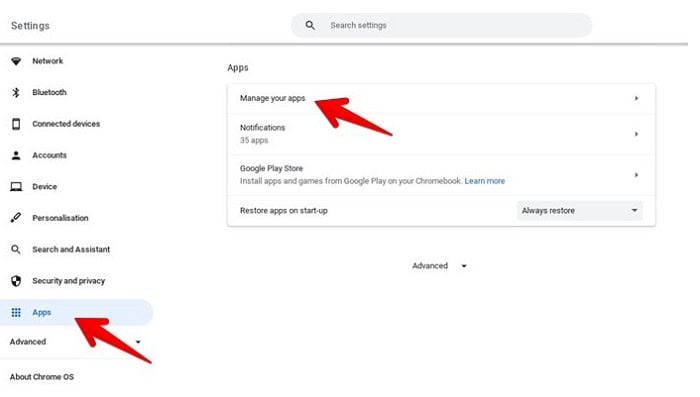This screenshot has width=700, height=397.
Task: Click the Security and privacy shield icon
Action: 16,281
